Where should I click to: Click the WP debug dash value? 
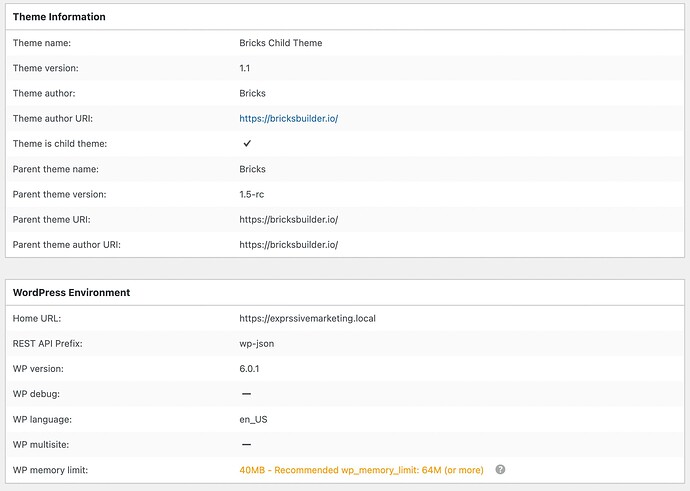(x=246, y=394)
